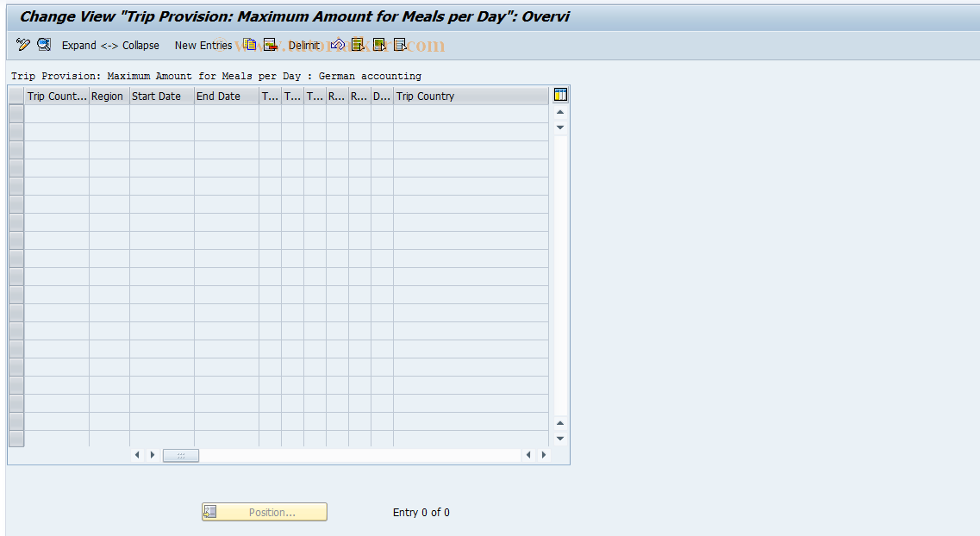980x536 pixels.
Task: Click New Entries button
Action: (x=203, y=45)
